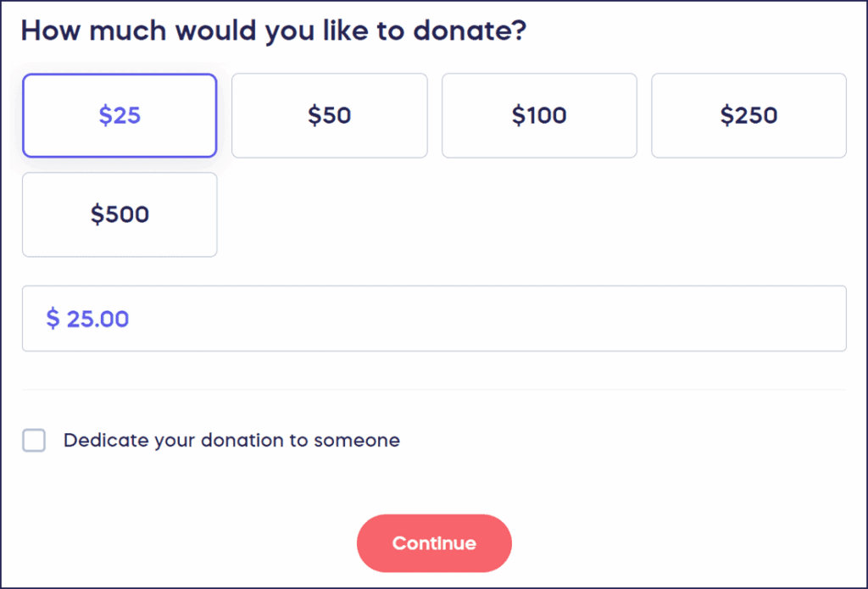The image size is (868, 589).
Task: Click the 25.00 value in the amount input
Action: (97, 319)
